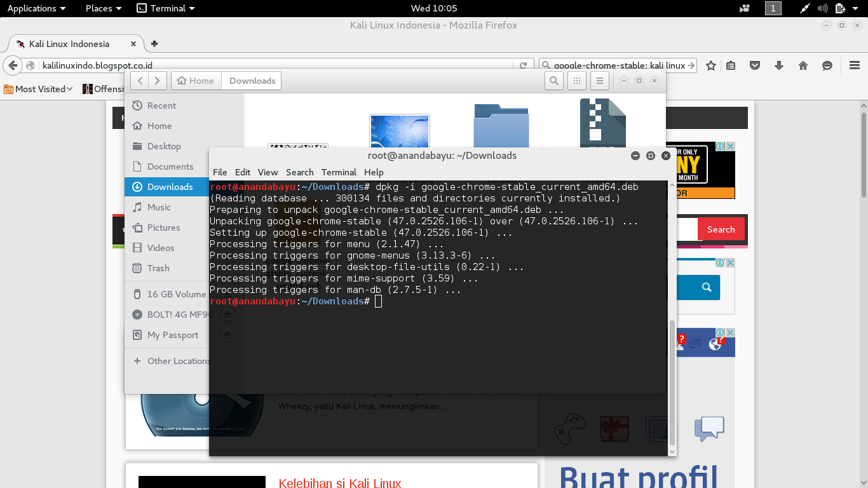The height and width of the screenshot is (488, 868).
Task: Select Music in Files sidebar
Action: (166, 207)
